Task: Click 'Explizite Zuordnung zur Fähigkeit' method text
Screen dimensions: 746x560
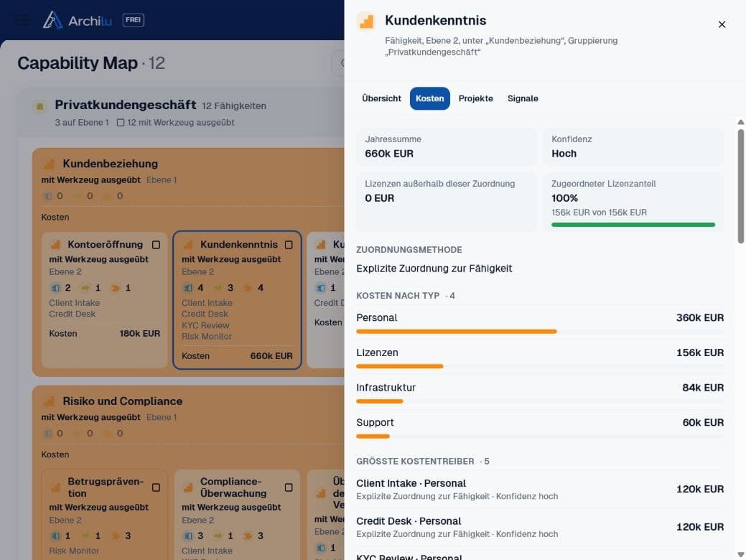Action: pyautogui.click(x=434, y=269)
